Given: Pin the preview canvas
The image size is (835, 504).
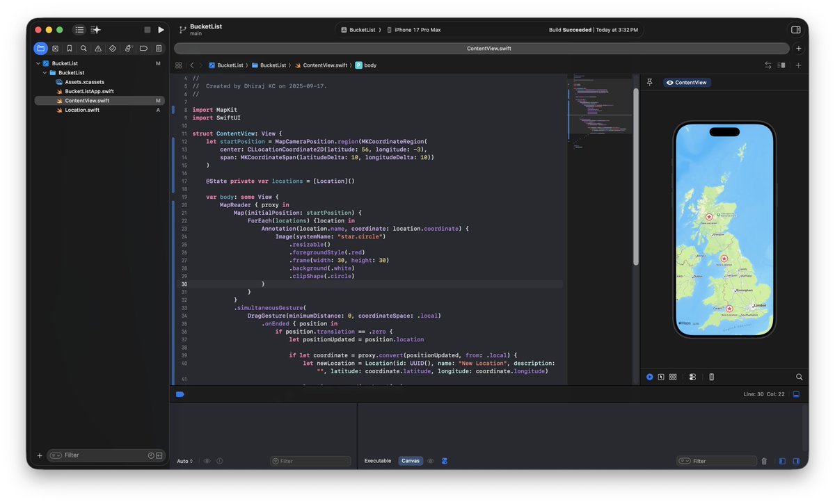Looking at the screenshot, I should [650, 82].
